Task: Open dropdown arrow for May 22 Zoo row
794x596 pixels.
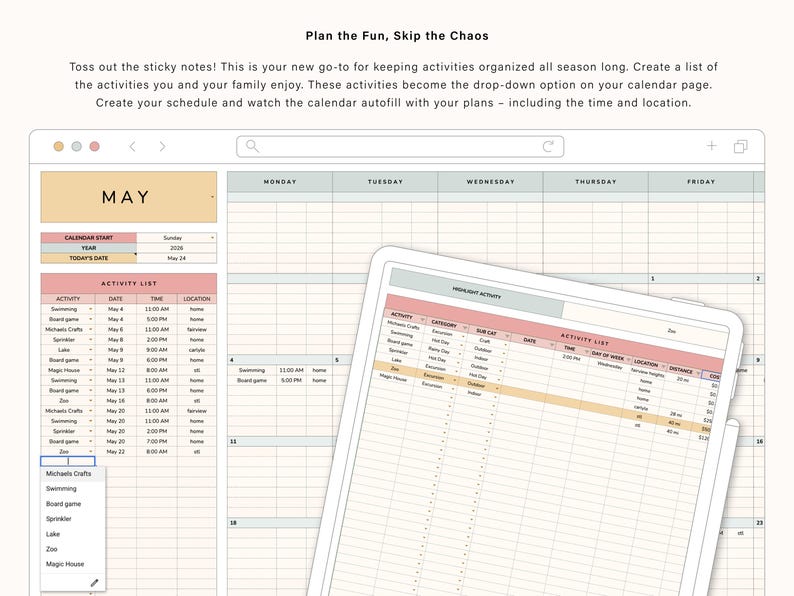Action: coord(91,452)
